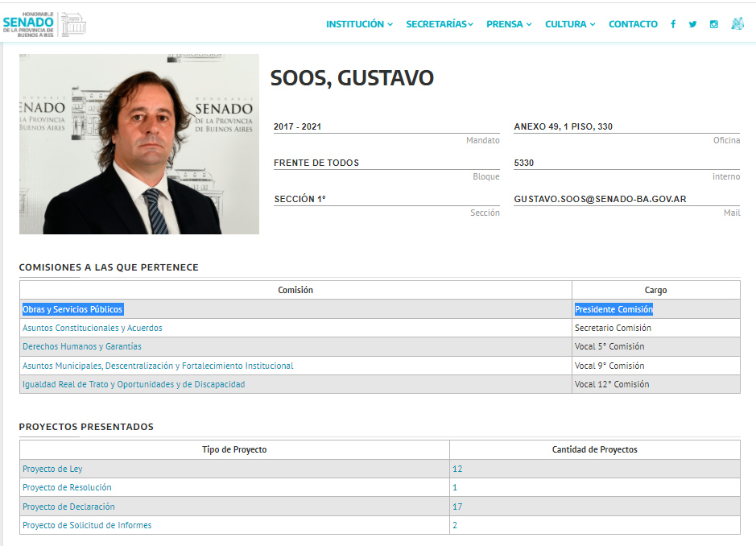
Task: Open Proyecto de Solicitud de Informes
Action: pos(87,525)
